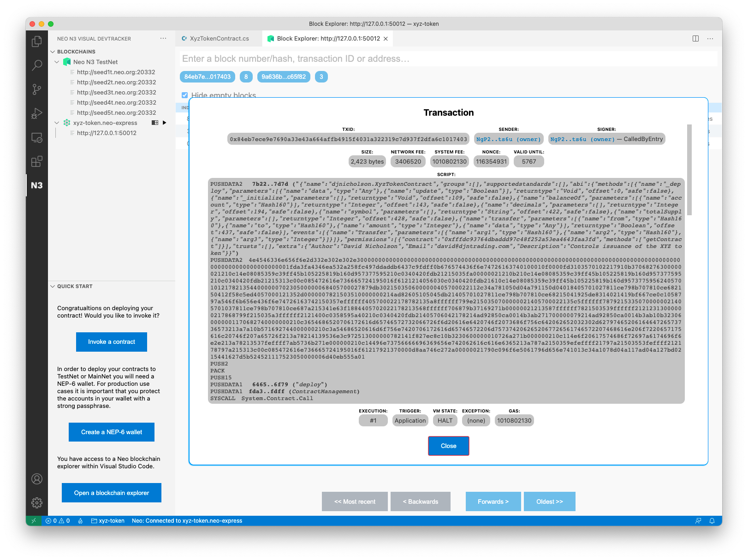
Task: Page Forwards through blocks
Action: (493, 502)
